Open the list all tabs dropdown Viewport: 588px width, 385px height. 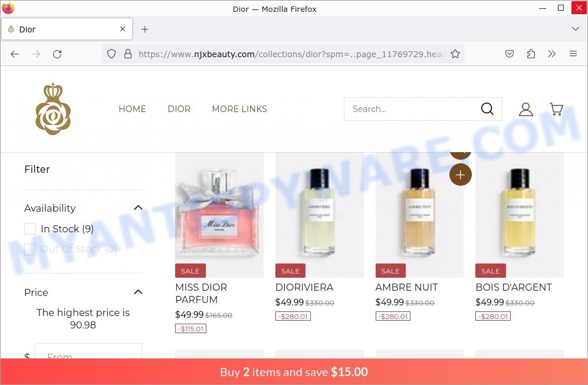tap(575, 29)
